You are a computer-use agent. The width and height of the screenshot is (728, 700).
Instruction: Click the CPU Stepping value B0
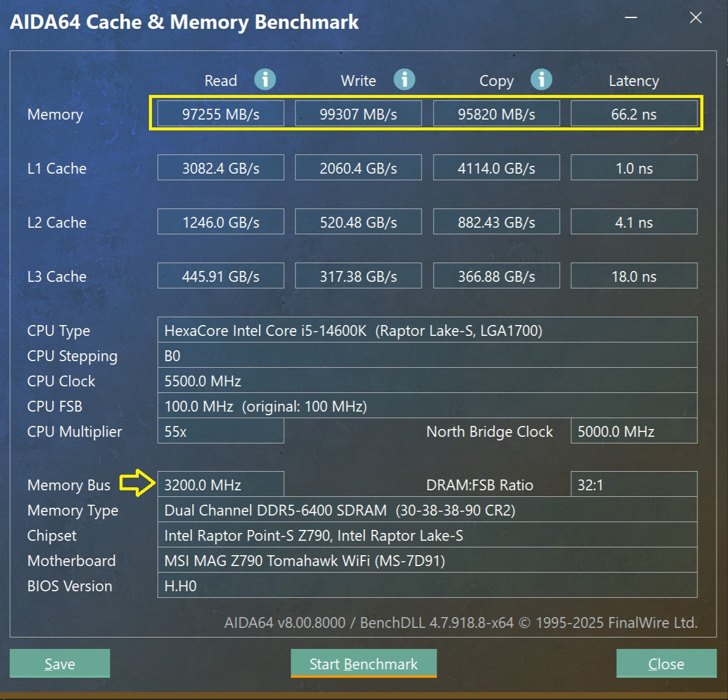pyautogui.click(x=427, y=355)
